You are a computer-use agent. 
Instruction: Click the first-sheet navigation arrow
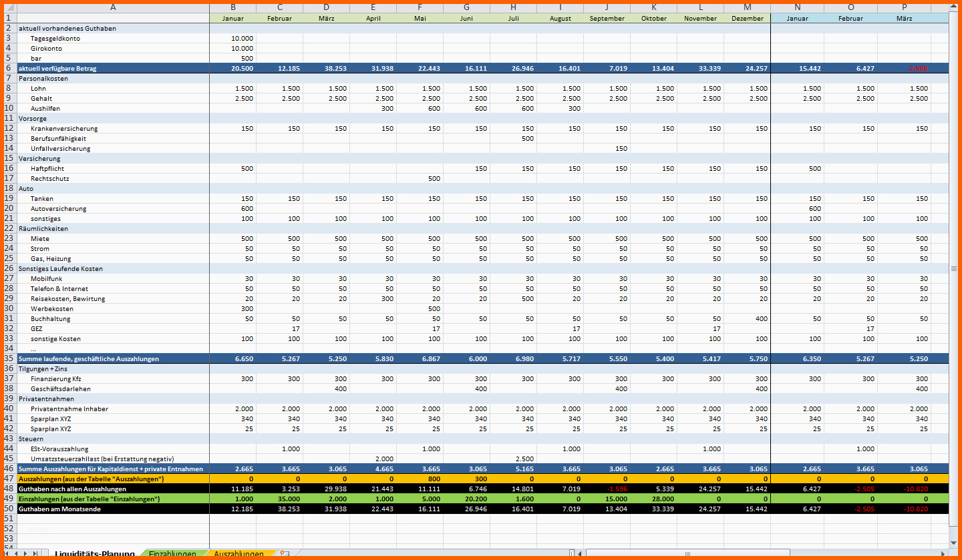(x=8, y=553)
